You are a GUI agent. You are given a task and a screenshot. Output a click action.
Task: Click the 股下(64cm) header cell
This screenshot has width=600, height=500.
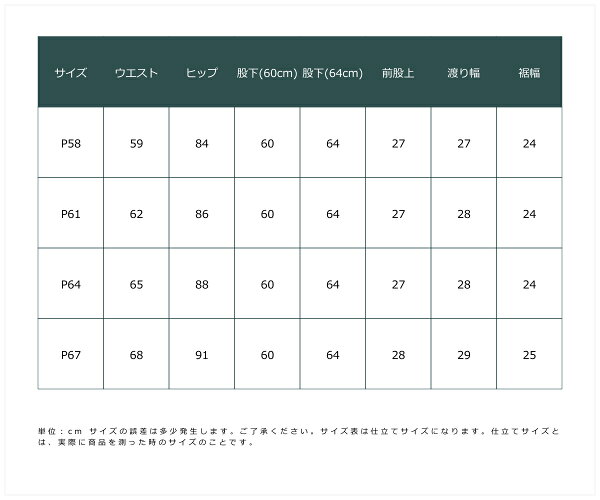tap(332, 73)
